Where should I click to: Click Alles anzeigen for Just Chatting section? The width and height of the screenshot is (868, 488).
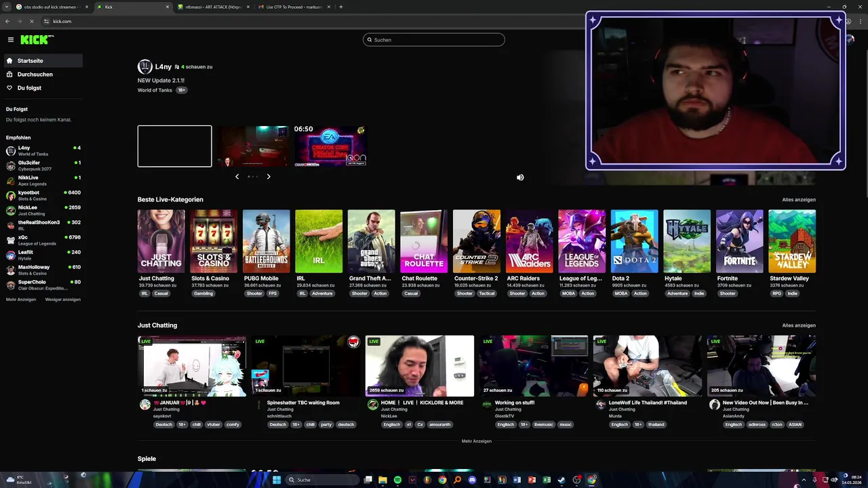799,325
